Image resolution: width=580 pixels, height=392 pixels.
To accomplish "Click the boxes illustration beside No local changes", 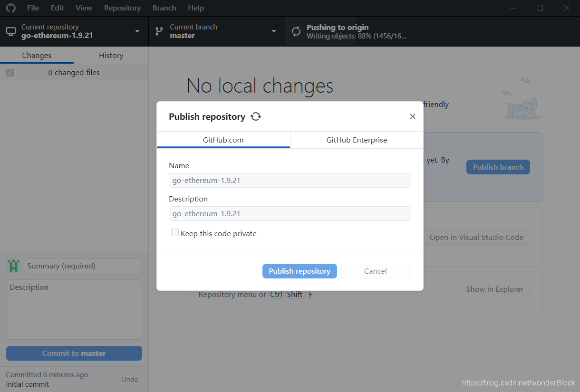I will [522, 98].
